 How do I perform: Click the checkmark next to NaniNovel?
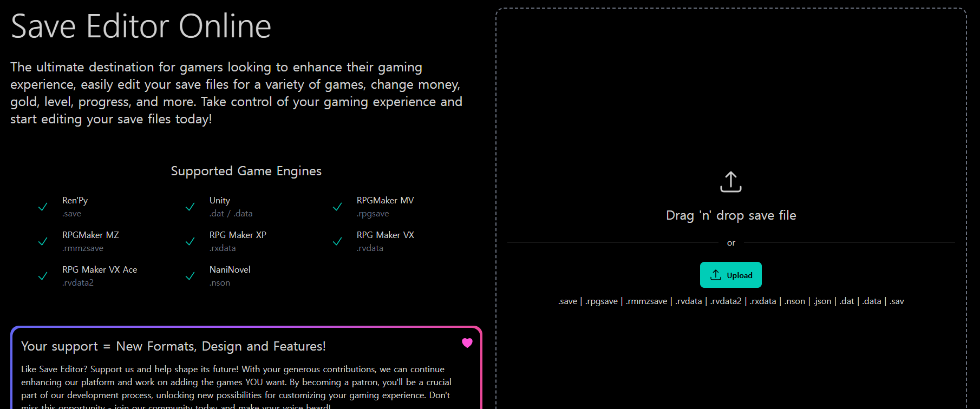190,276
